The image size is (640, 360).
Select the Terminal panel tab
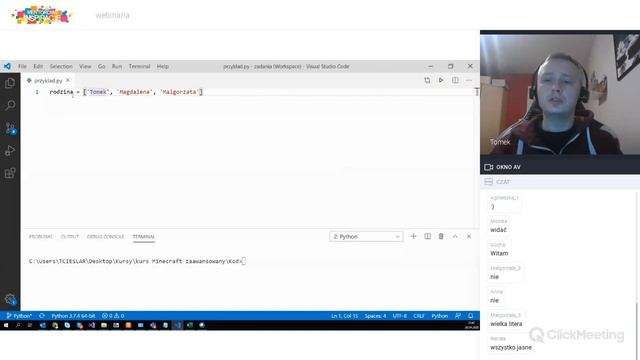[143, 237]
